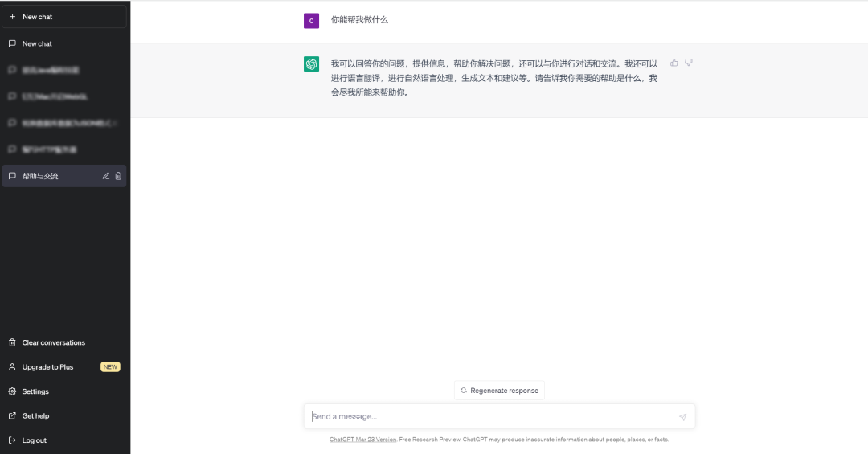The height and width of the screenshot is (454, 868).
Task: Log out of the account
Action: point(34,440)
